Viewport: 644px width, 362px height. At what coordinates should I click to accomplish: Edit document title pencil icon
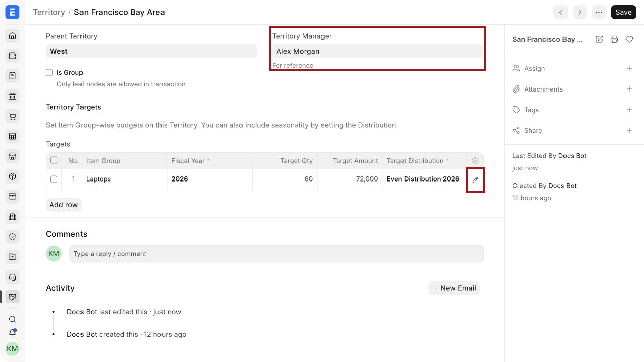click(599, 39)
